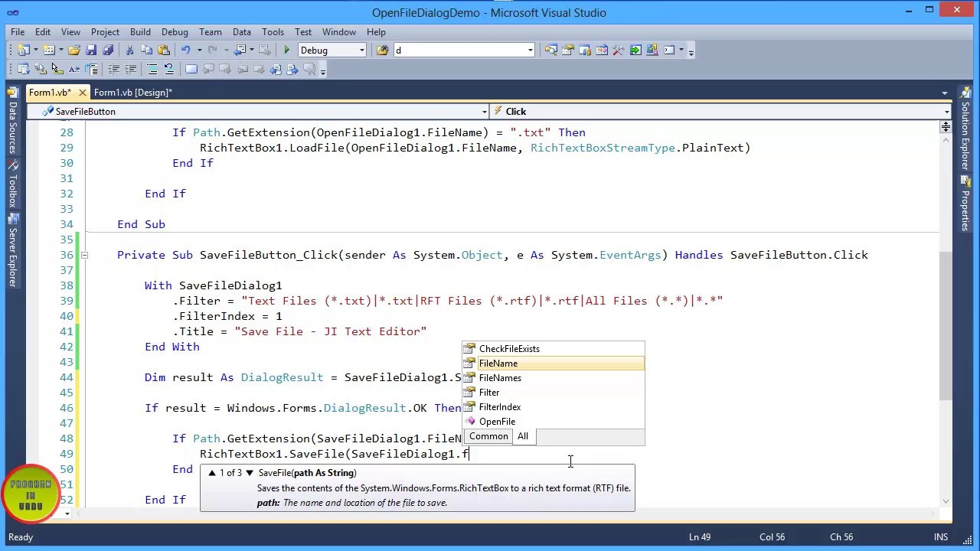Image resolution: width=980 pixels, height=551 pixels.
Task: Click the Navigate Backward icon
Action: tap(240, 51)
